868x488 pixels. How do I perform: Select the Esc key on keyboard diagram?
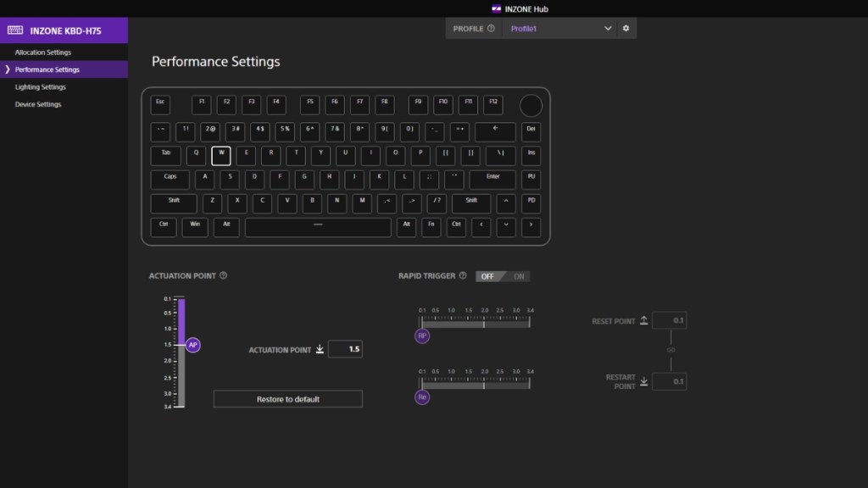tap(160, 105)
